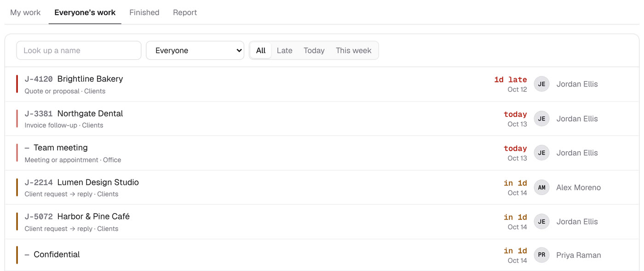Screen dimensions: 644x271
Task: Select the This week filter
Action: [x=353, y=51]
